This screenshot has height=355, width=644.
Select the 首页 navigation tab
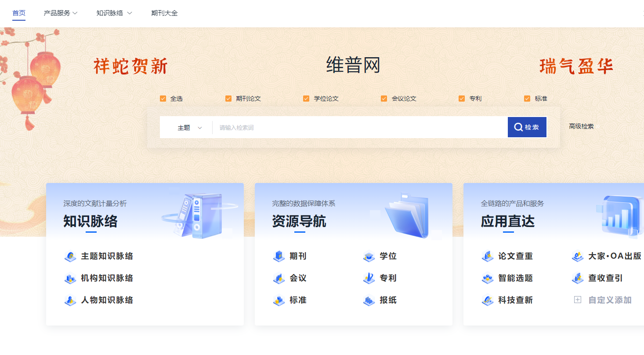tap(19, 13)
